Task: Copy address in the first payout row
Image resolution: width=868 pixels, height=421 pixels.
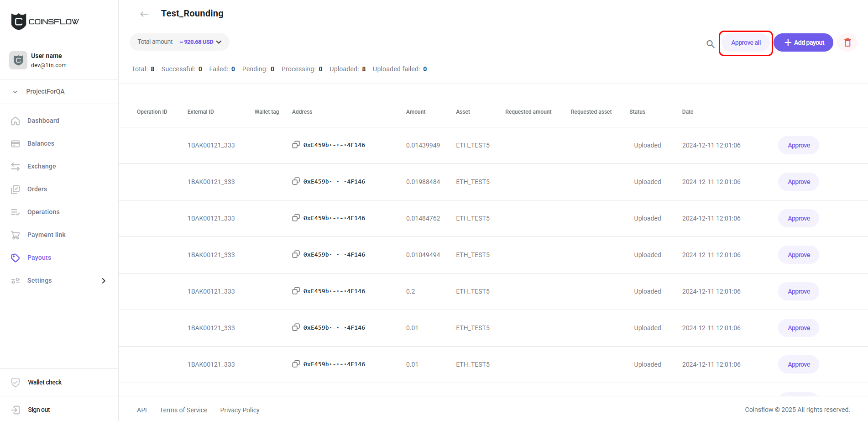Action: pos(296,145)
